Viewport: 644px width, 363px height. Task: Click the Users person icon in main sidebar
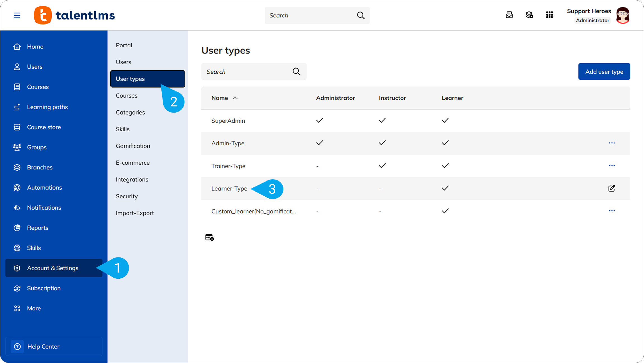click(17, 67)
